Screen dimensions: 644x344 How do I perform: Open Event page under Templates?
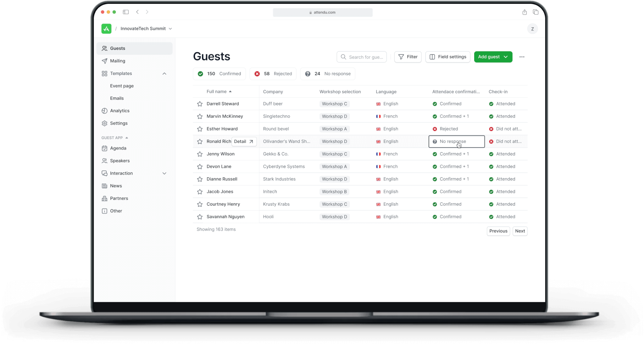tap(122, 86)
